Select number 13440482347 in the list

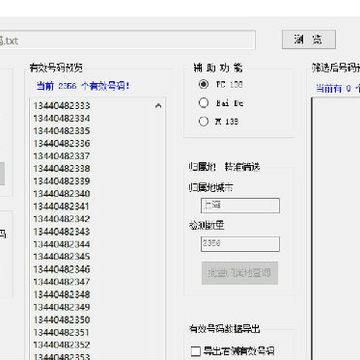(x=62, y=282)
